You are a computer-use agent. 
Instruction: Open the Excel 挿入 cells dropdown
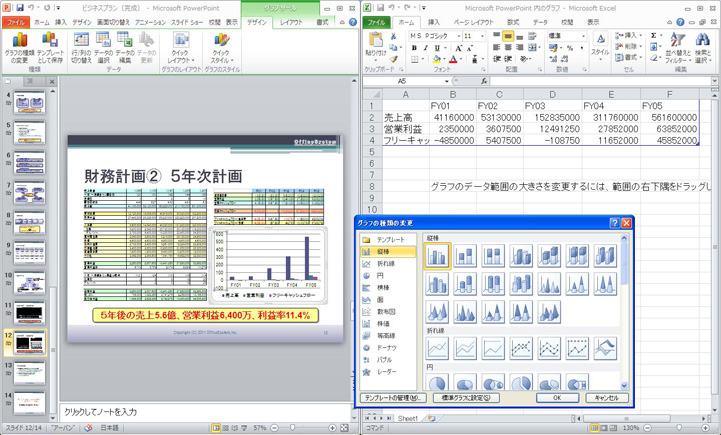[627, 36]
